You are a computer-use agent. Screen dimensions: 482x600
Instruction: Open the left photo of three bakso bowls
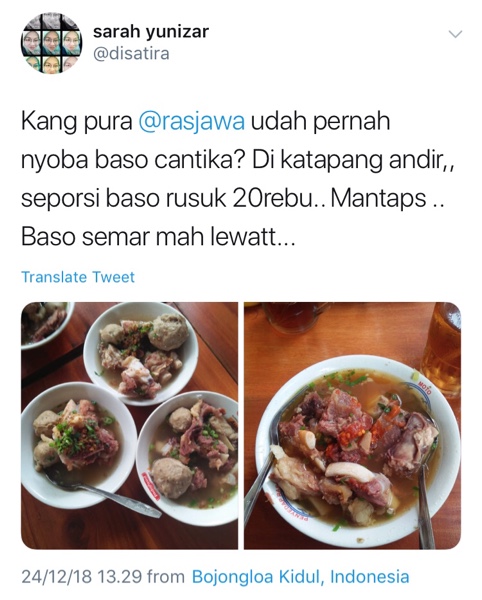tap(129, 426)
